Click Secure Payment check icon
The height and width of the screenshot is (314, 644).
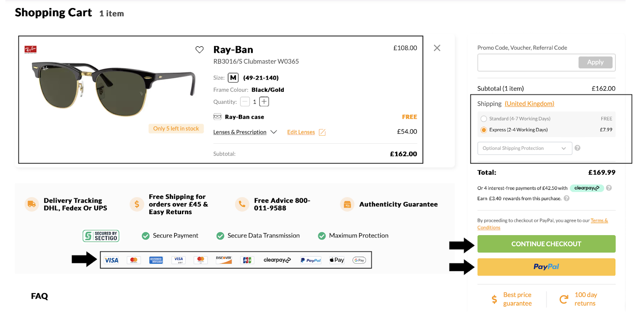pyautogui.click(x=146, y=236)
